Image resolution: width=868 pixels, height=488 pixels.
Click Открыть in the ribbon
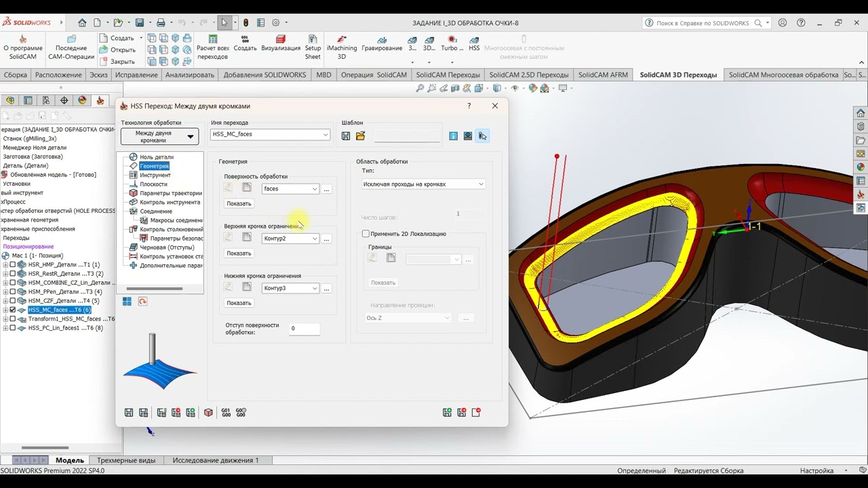pos(117,49)
